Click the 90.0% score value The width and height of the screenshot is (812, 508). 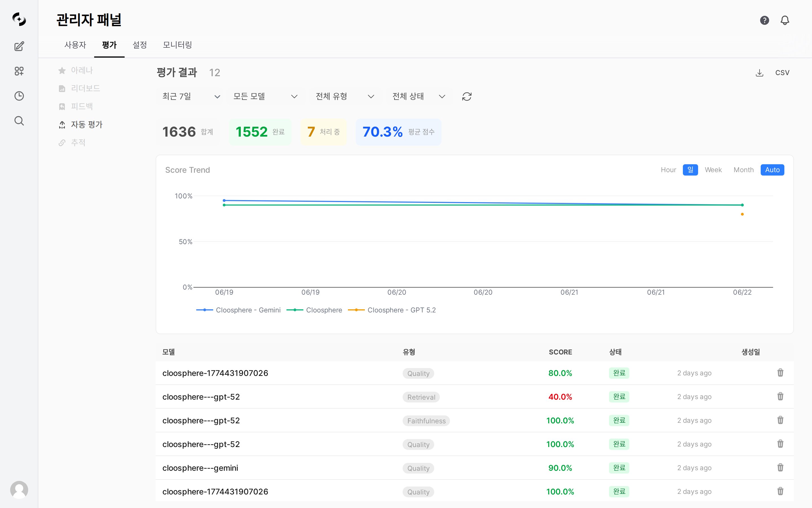coord(560,468)
